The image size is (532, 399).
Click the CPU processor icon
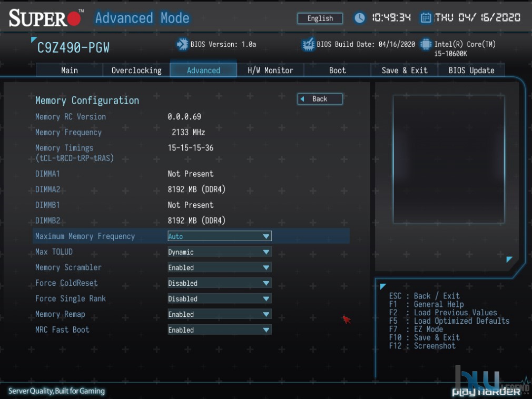tap(426, 44)
